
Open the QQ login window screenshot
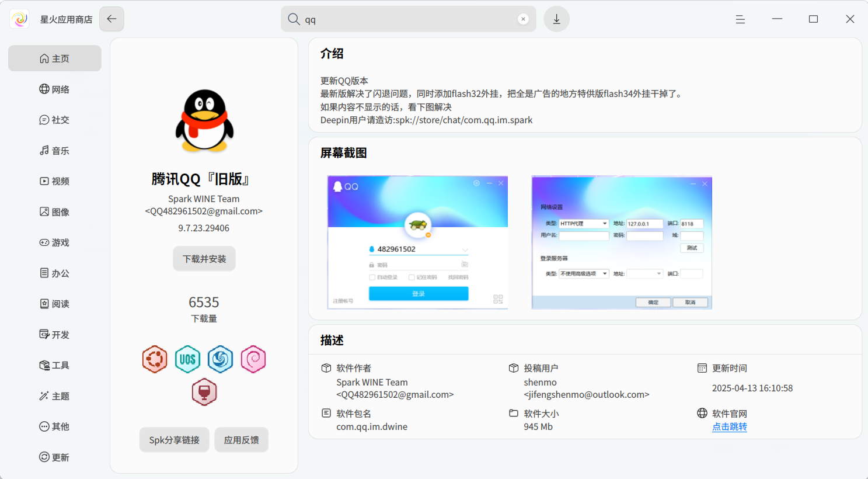coord(418,242)
